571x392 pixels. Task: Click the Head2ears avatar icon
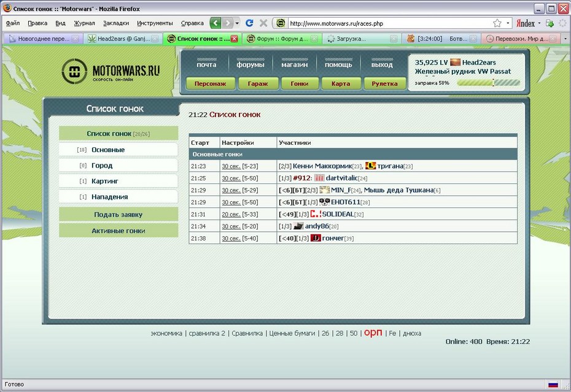(455, 62)
